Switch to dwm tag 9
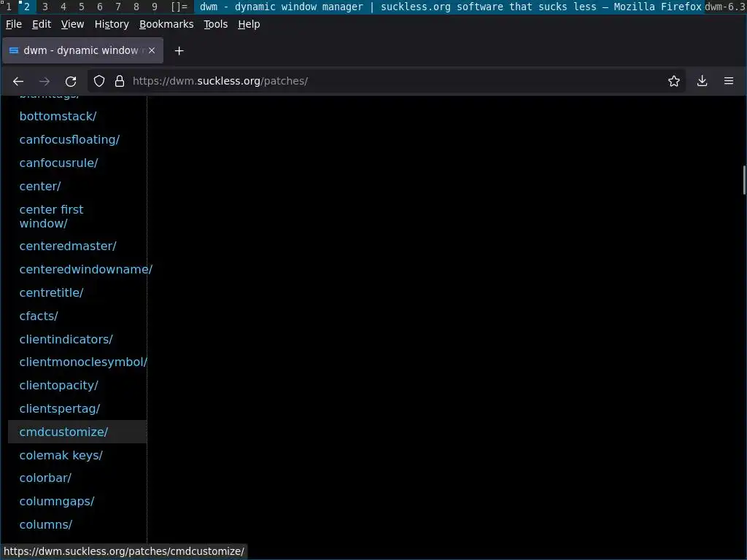Viewport: 747px width, 560px height. [x=155, y=7]
